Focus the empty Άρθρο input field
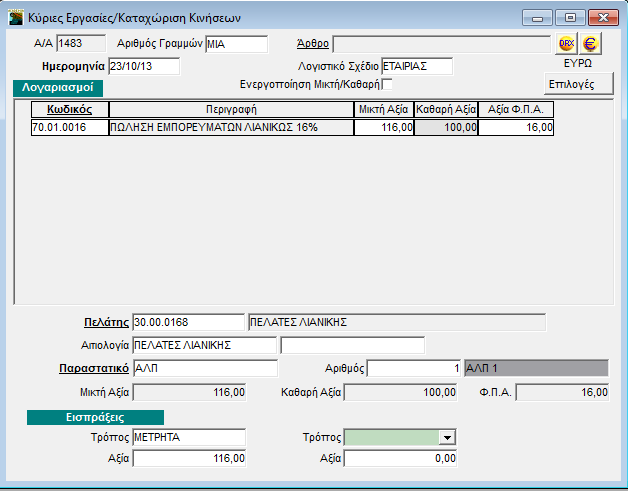The image size is (628, 491). [442, 44]
